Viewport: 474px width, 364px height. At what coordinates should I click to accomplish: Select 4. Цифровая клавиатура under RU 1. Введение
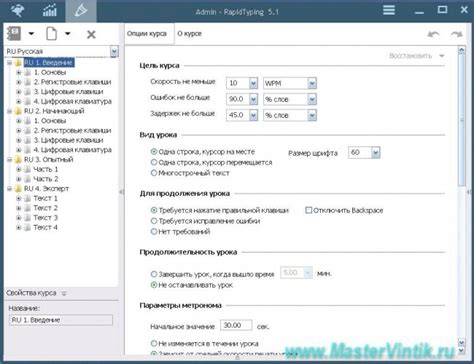[x=72, y=101]
